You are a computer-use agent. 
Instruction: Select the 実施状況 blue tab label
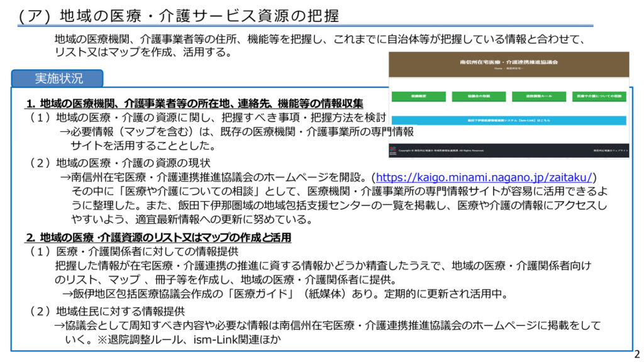point(58,79)
